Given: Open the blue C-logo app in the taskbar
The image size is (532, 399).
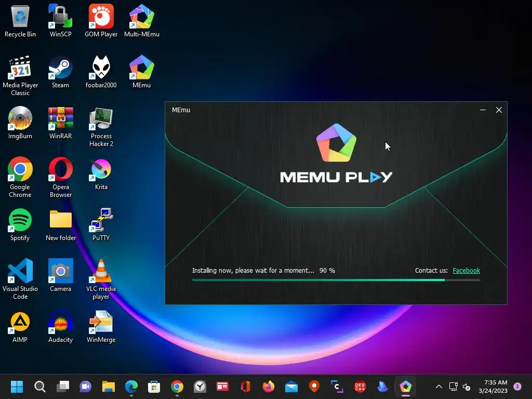Looking at the screenshot, I should [x=337, y=387].
